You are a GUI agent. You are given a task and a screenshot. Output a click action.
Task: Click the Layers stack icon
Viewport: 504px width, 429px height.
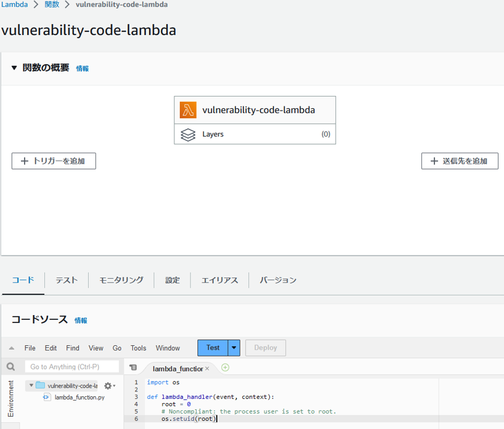click(188, 134)
